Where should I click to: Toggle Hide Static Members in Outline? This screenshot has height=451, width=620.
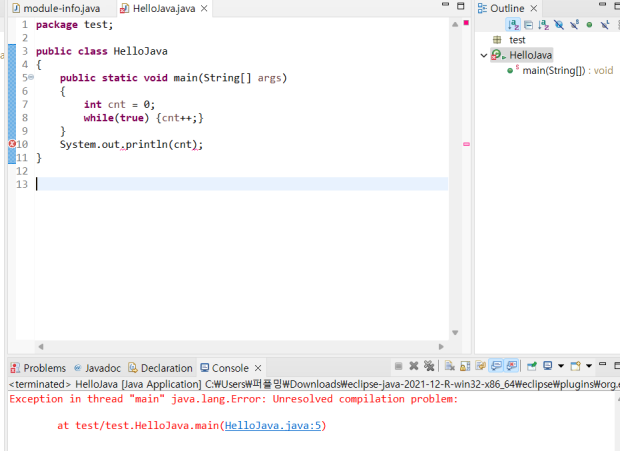(x=574, y=24)
